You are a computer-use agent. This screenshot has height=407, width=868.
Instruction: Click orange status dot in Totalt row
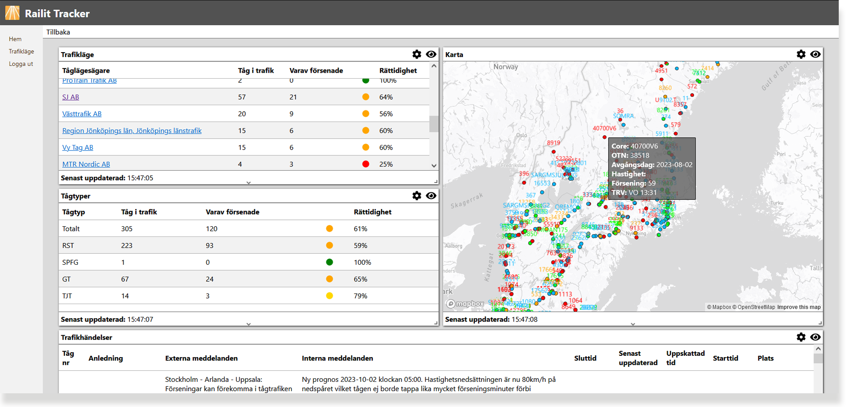click(x=330, y=229)
